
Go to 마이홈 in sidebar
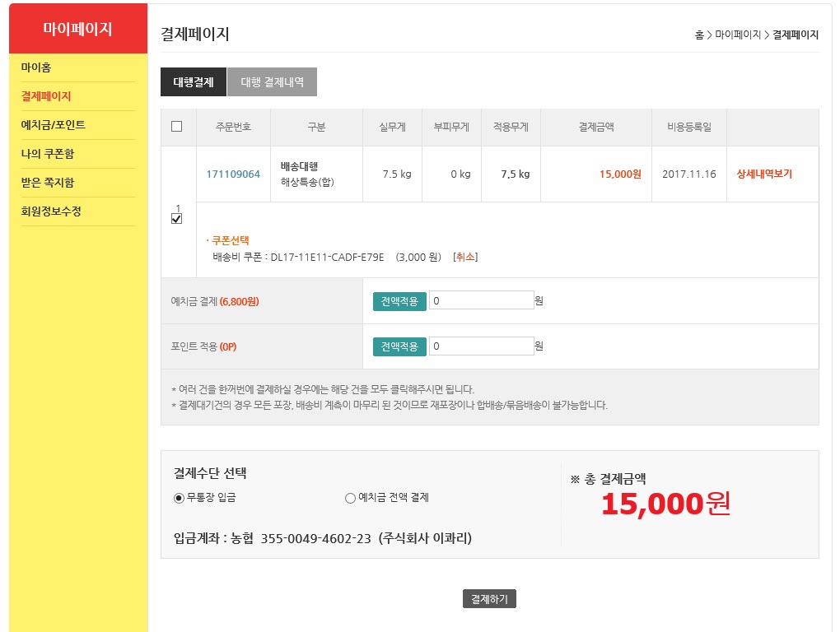click(36, 67)
